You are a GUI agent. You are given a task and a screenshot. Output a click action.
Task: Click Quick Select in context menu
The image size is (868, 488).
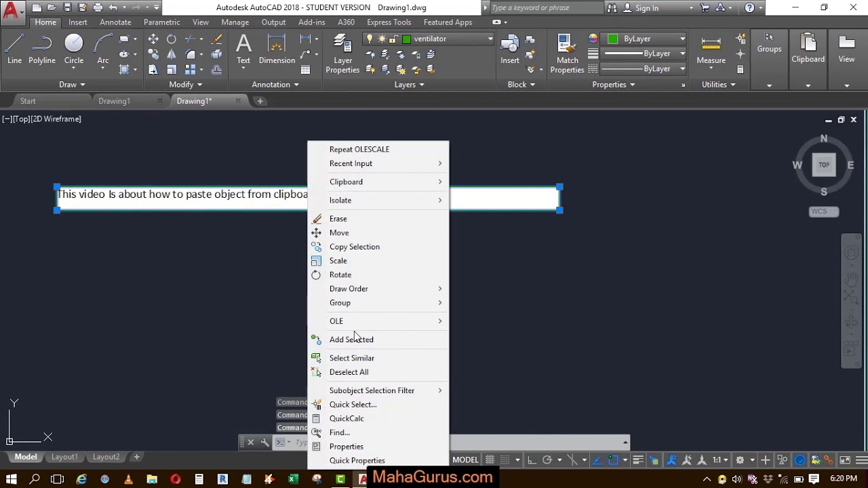378,405
